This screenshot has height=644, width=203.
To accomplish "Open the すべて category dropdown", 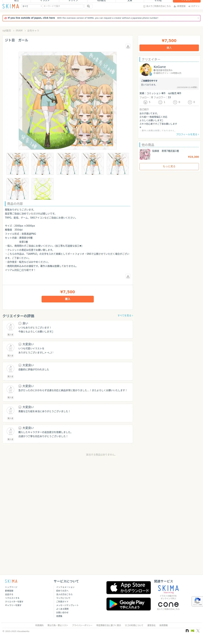I will 32,6.
